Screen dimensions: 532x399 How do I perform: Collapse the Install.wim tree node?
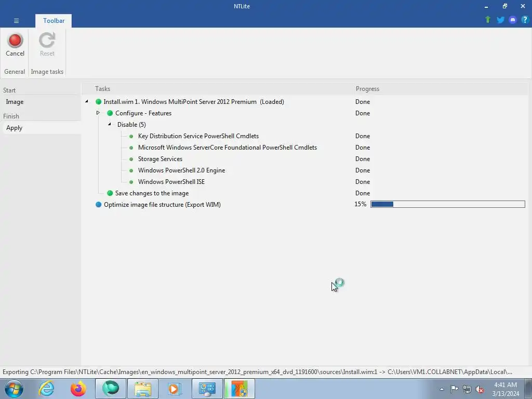[87, 101]
